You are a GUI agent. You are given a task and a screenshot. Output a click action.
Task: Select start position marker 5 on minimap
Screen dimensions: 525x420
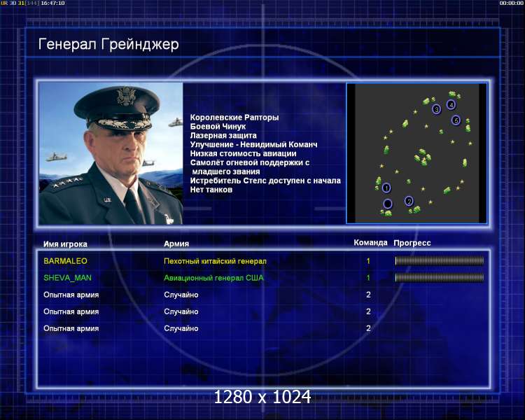(456, 120)
